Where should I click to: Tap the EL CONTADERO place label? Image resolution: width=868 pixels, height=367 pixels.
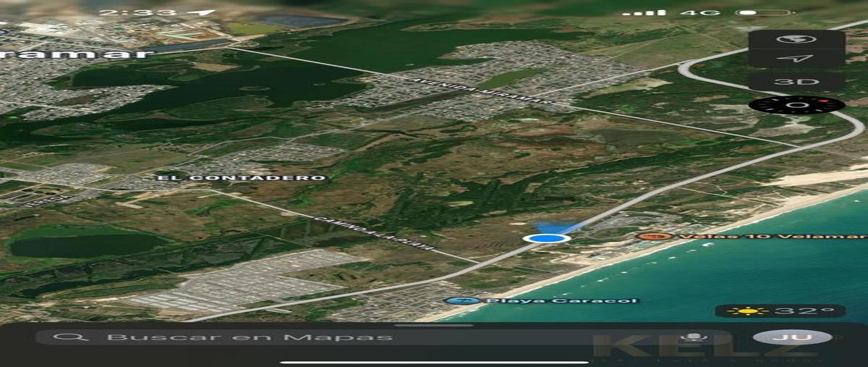point(242,177)
